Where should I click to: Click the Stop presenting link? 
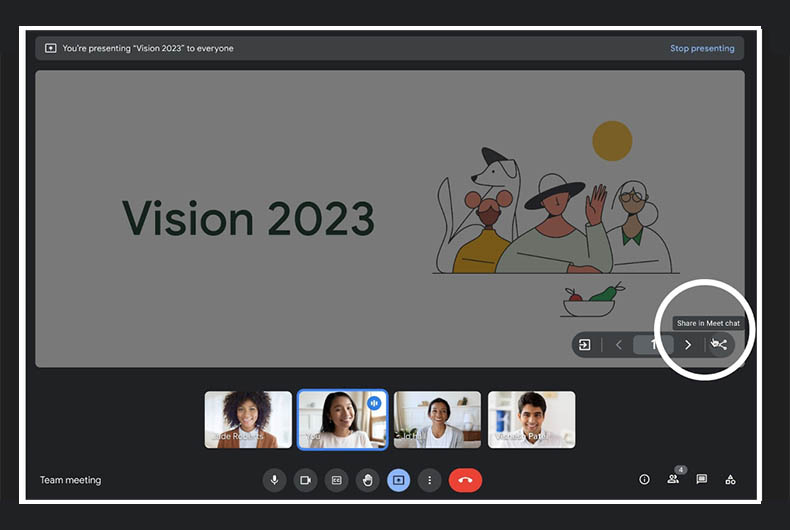click(x=702, y=48)
